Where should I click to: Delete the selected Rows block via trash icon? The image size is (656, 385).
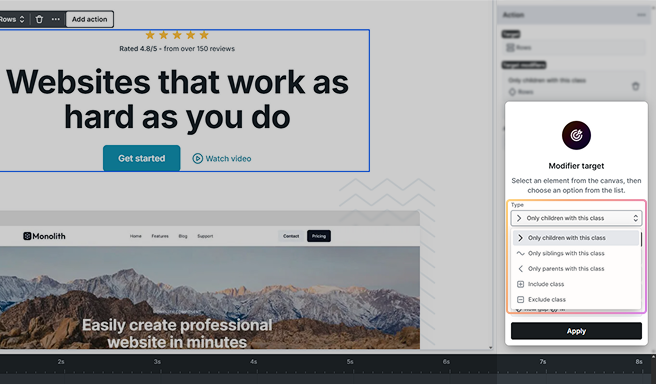[39, 19]
